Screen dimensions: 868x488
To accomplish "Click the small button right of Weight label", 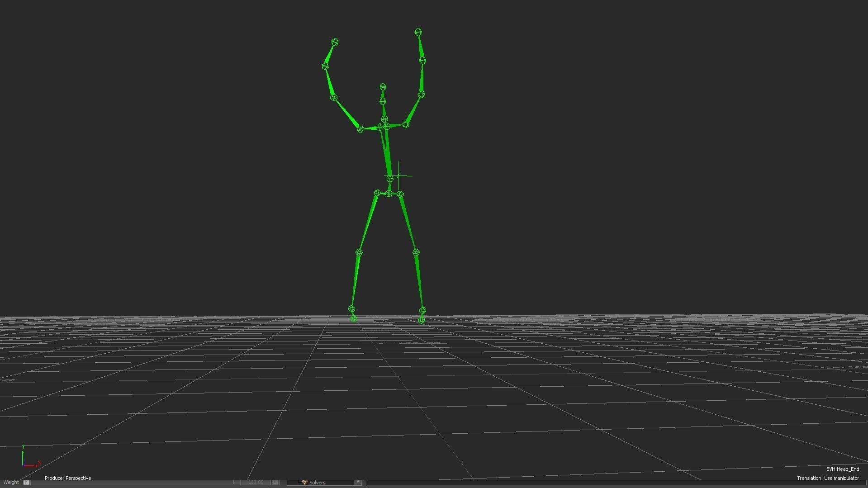I will (x=26, y=483).
